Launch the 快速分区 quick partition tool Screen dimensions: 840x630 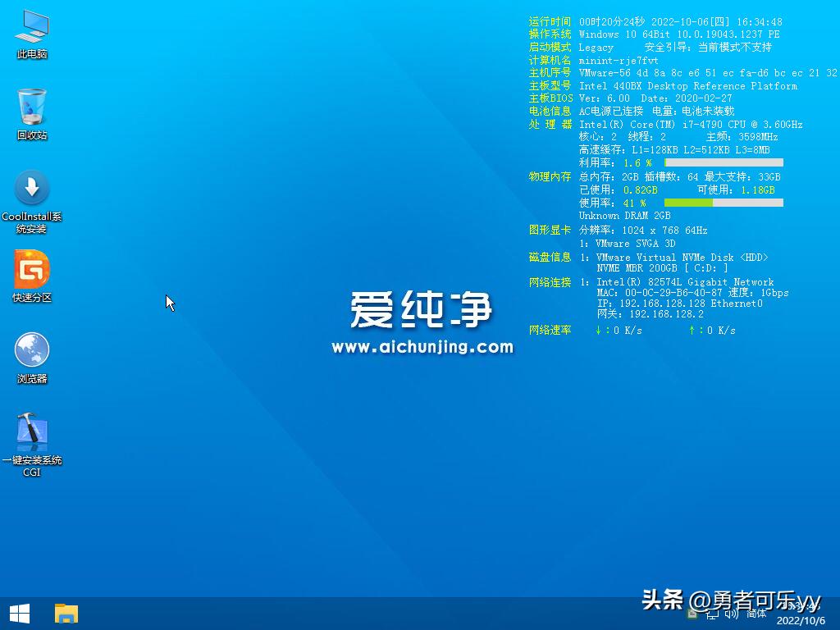(31, 271)
